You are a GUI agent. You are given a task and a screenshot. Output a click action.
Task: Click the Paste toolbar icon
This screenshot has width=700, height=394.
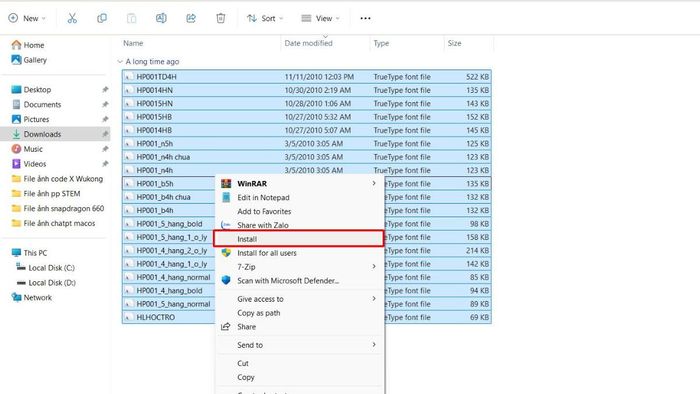[131, 18]
